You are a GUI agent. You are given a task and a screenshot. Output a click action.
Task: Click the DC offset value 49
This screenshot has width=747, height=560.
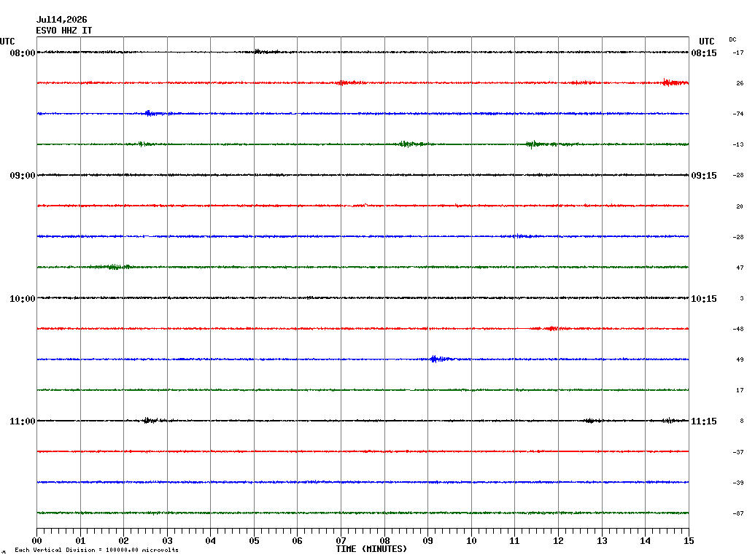[x=740, y=359]
